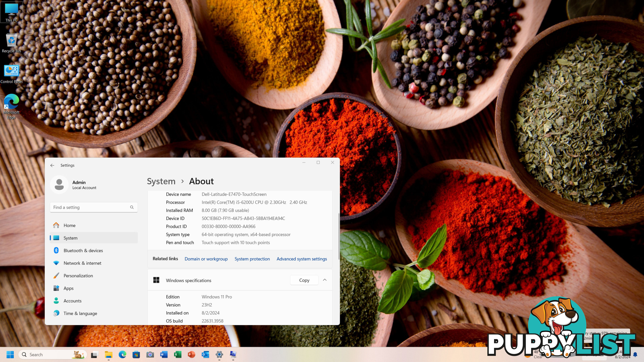Expand Windows specifications section
The width and height of the screenshot is (644, 362).
click(x=325, y=280)
